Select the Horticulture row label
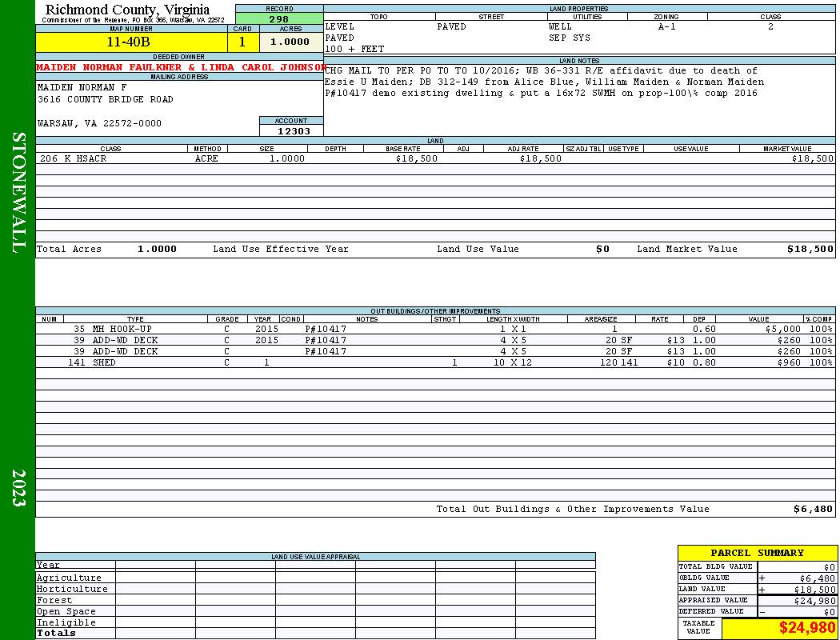The image size is (840, 640). [72, 589]
